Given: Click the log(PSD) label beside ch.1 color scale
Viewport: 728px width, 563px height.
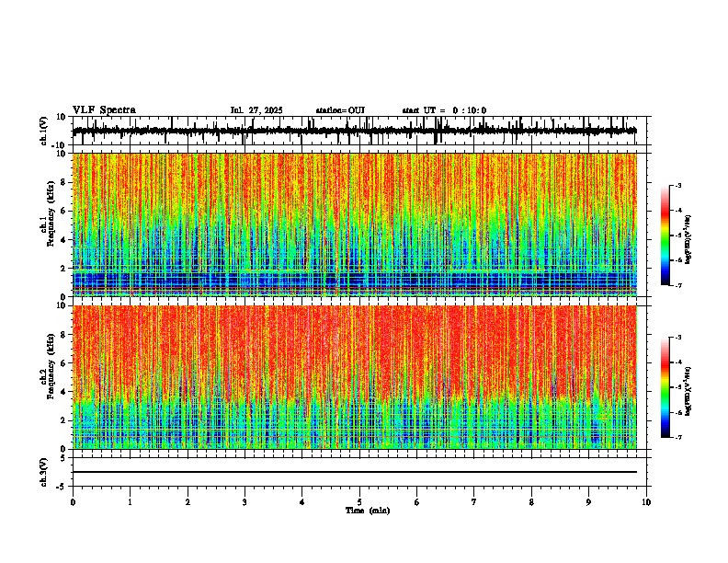Looking at the screenshot, I should coord(688,239).
